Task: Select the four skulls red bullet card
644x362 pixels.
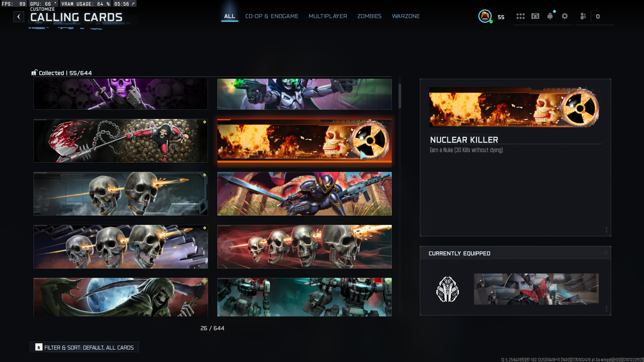Action: click(304, 246)
